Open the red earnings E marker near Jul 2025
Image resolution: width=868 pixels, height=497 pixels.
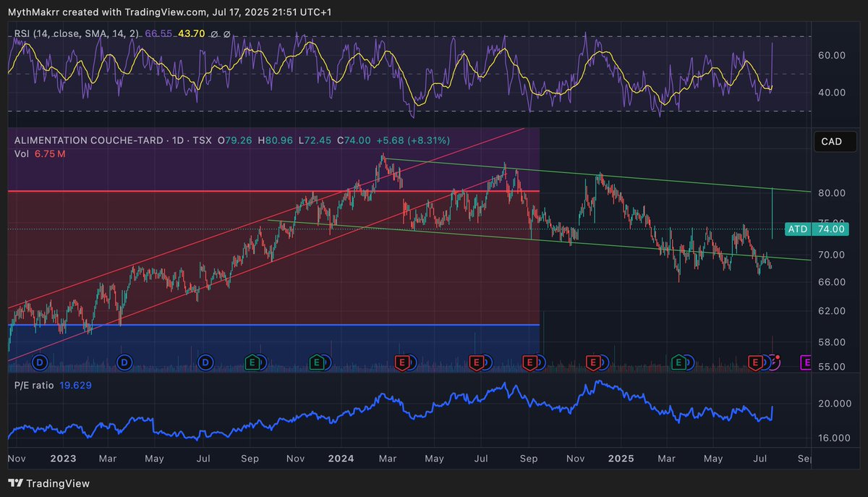755,361
